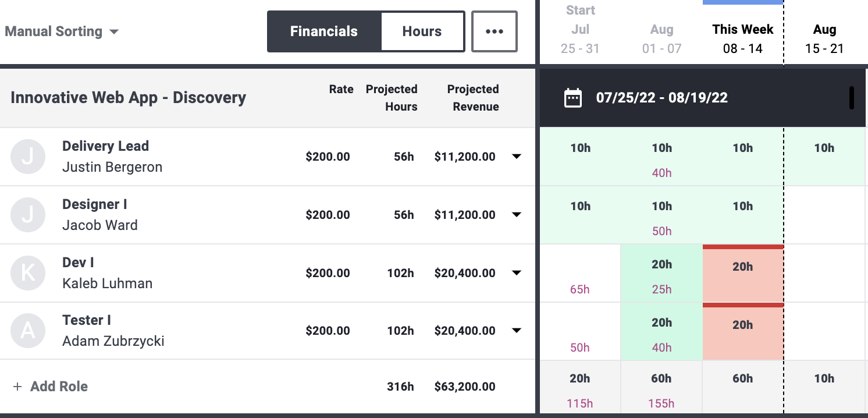The height and width of the screenshot is (418, 868).
Task: Click the Add Role link
Action: pyautogui.click(x=59, y=387)
